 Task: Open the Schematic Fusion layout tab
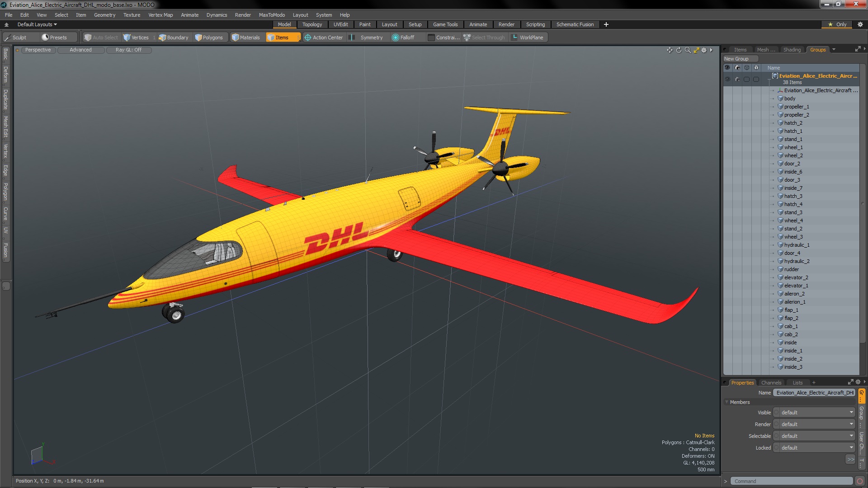coord(575,24)
